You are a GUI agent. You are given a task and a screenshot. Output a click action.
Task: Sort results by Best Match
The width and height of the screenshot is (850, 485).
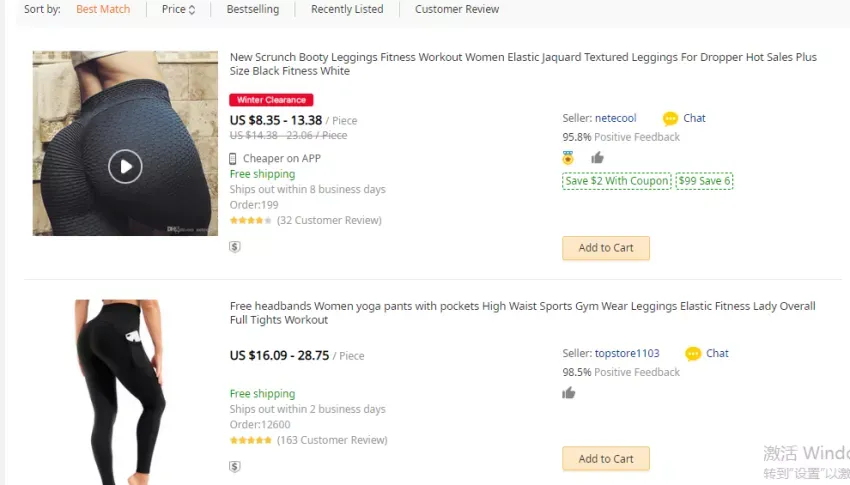pos(103,9)
